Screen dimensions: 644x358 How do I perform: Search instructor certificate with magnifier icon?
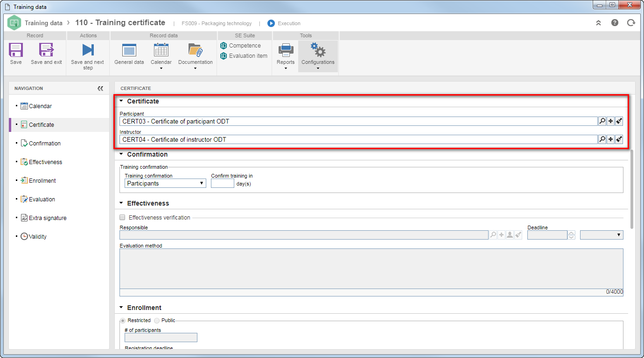(x=602, y=139)
